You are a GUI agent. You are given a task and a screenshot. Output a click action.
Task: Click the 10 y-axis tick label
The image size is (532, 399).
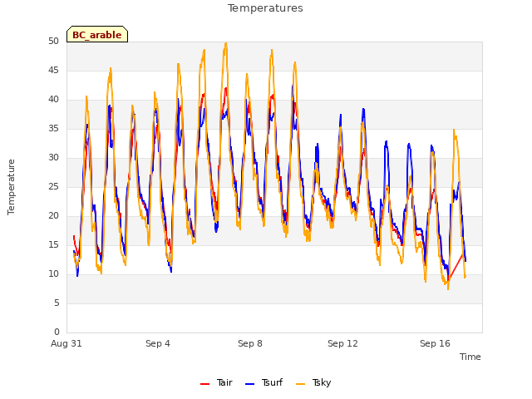tap(53, 274)
